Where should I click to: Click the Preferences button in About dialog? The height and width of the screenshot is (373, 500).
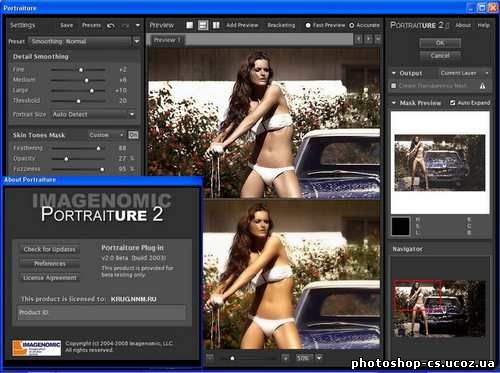49,264
